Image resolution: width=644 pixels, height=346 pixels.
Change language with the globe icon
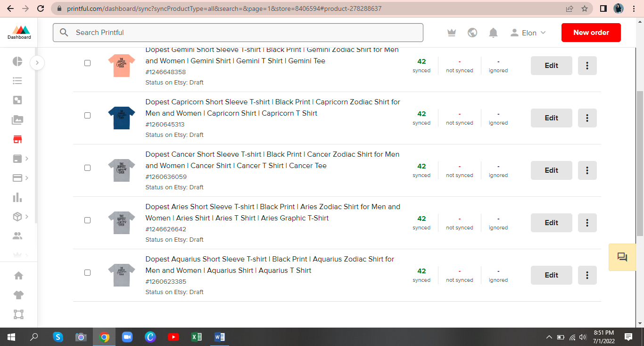[x=472, y=33]
